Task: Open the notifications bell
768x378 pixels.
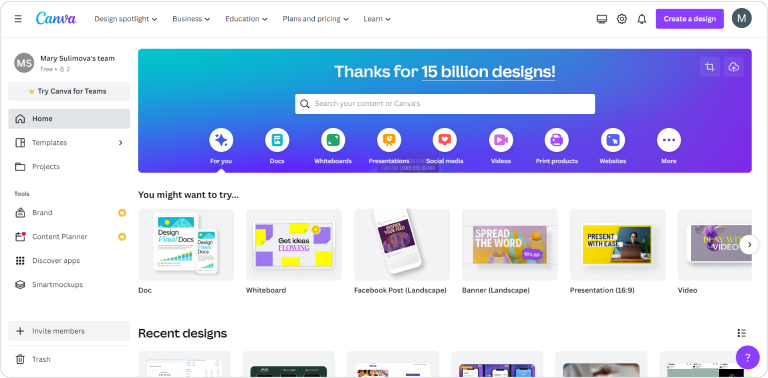Action: coord(642,19)
